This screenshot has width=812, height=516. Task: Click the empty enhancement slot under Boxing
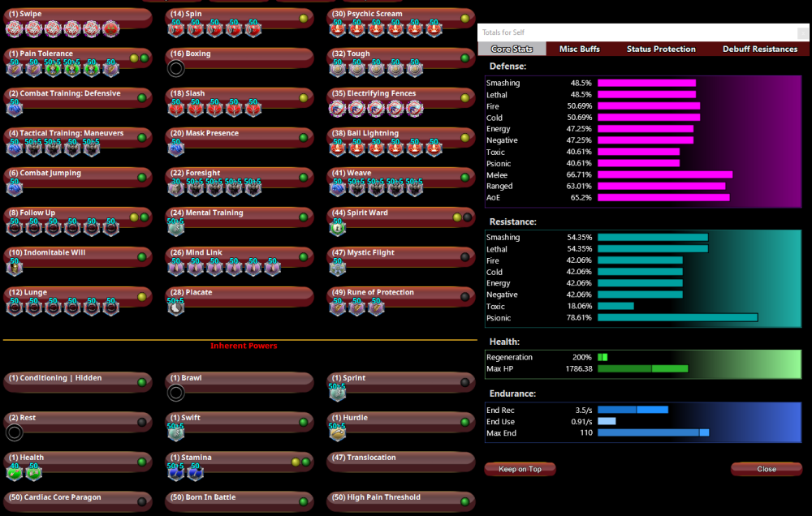coord(175,69)
